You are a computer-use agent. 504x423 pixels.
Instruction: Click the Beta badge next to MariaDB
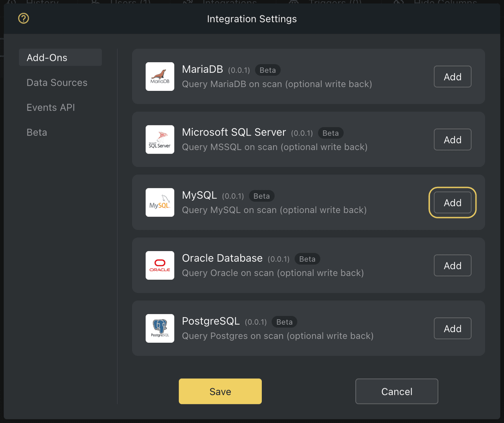[268, 70]
